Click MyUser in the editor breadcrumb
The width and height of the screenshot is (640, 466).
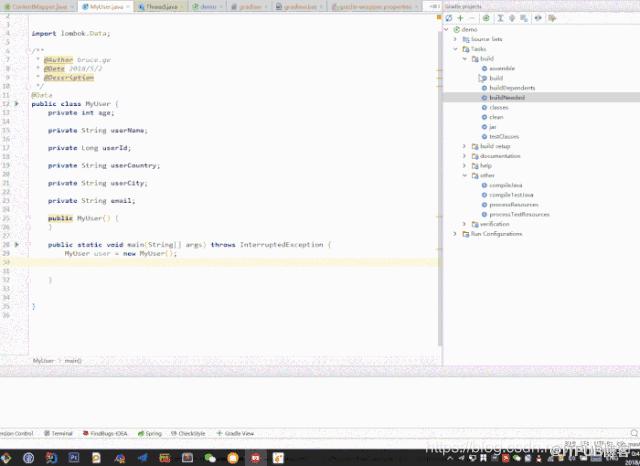(x=43, y=361)
